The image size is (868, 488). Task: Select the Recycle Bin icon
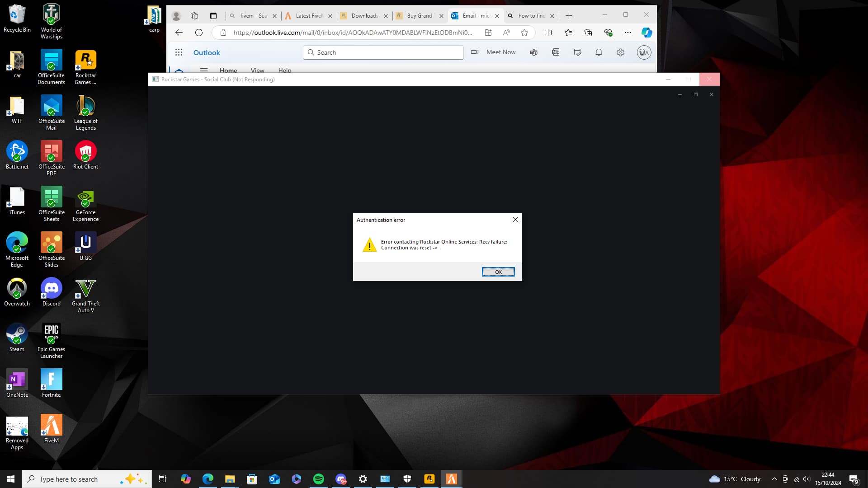coord(17,18)
